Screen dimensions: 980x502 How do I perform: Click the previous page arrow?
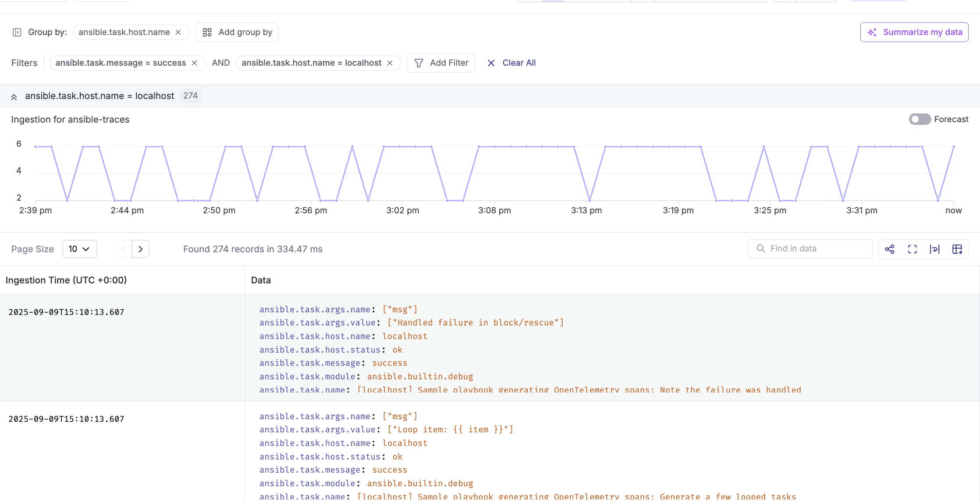pyautogui.click(x=123, y=249)
